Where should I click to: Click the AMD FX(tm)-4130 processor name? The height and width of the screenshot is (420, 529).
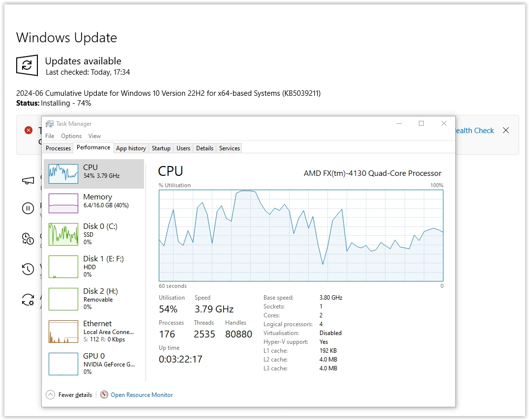(x=373, y=173)
